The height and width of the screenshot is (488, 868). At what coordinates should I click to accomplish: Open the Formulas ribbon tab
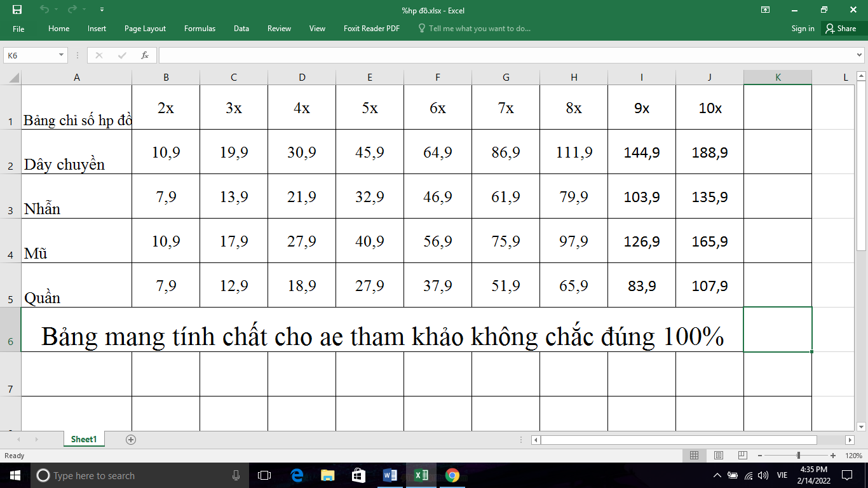(x=200, y=29)
